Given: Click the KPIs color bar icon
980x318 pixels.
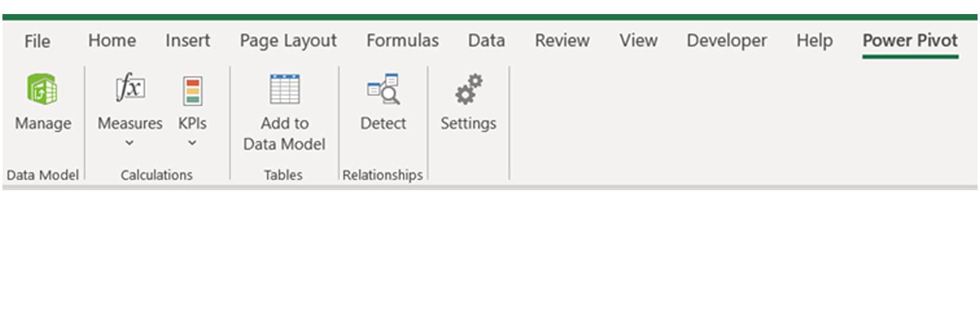Looking at the screenshot, I should pos(192,91).
